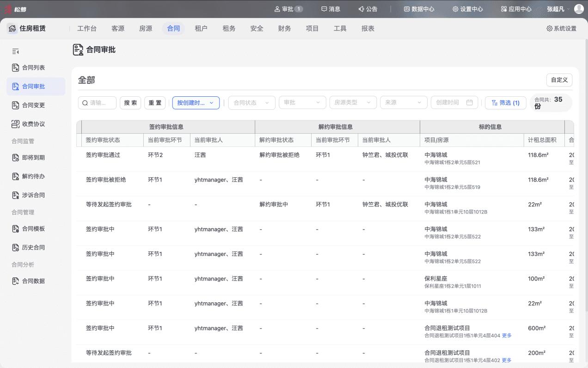Switch to 工具 tab
Screen dimensions: 588x368
(x=340, y=29)
